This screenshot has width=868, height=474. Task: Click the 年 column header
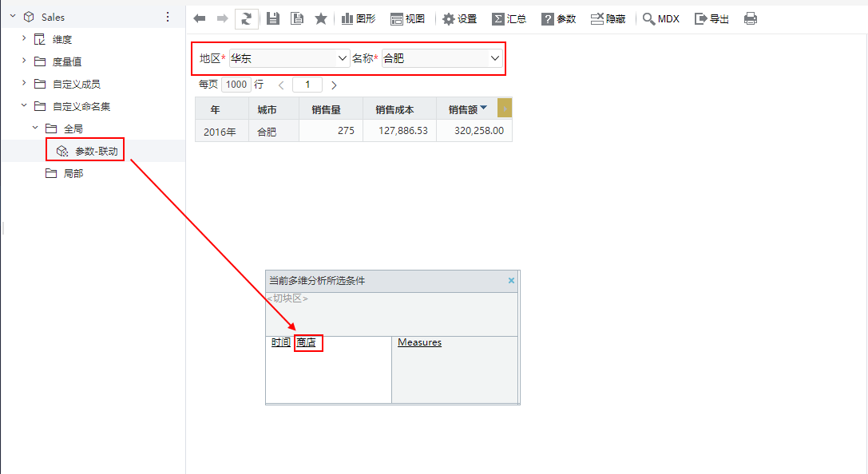point(222,109)
